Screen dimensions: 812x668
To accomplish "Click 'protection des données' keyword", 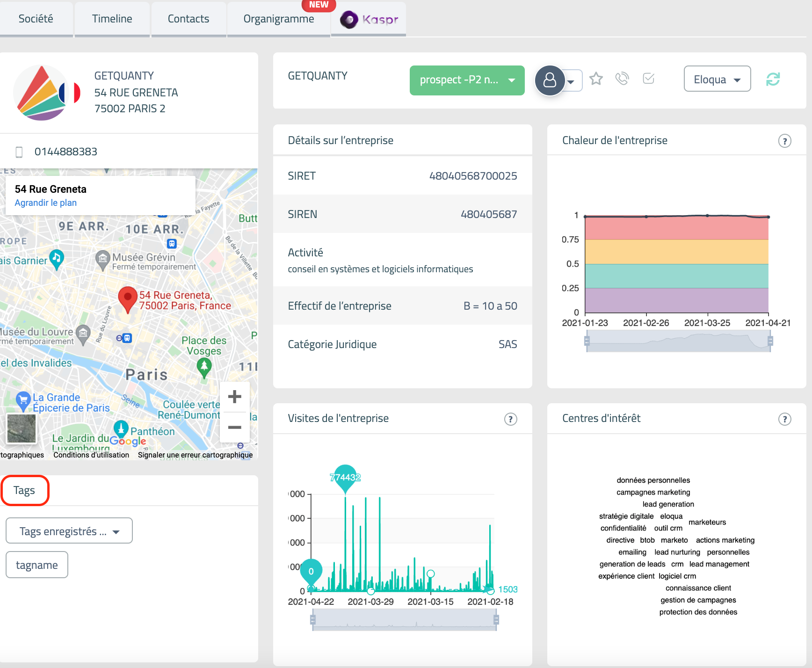I will coord(698,612).
